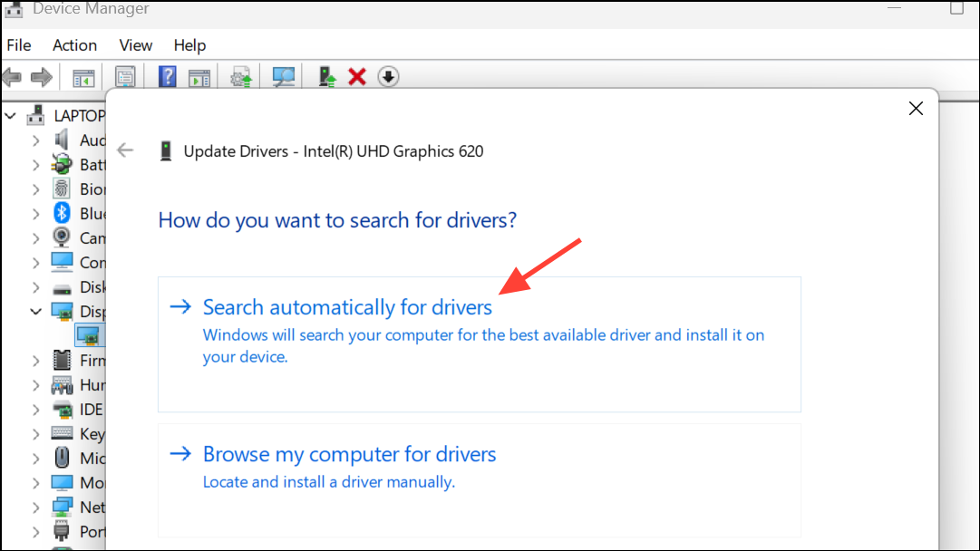980x551 pixels.
Task: Select the Human Interface Devices icon
Action: (62, 385)
